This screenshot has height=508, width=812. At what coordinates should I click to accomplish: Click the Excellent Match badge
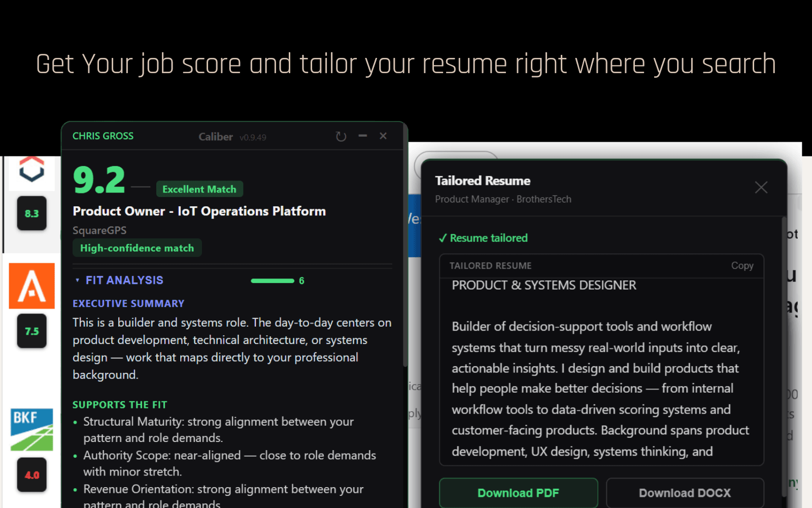coord(199,189)
